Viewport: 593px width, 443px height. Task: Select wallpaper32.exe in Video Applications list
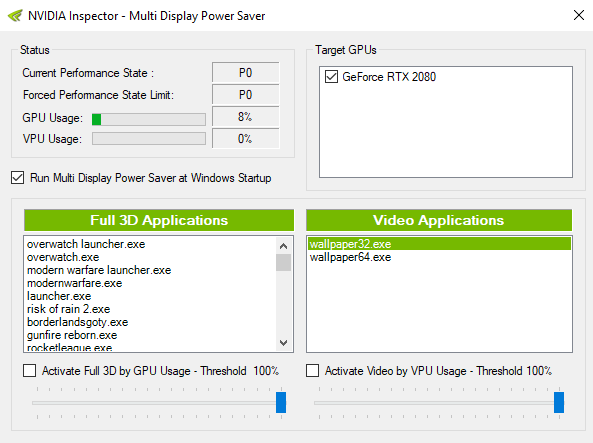tap(439, 244)
